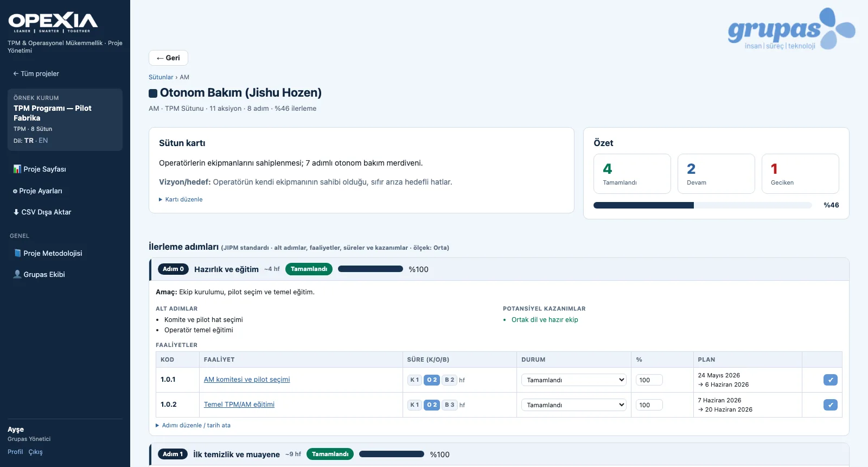This screenshot has width=868, height=467.
Task: Switch language to TR
Action: click(29, 141)
